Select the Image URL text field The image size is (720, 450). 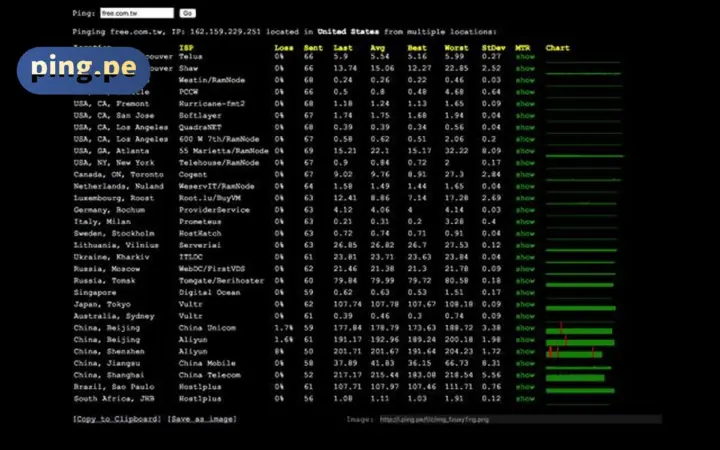(x=520, y=419)
